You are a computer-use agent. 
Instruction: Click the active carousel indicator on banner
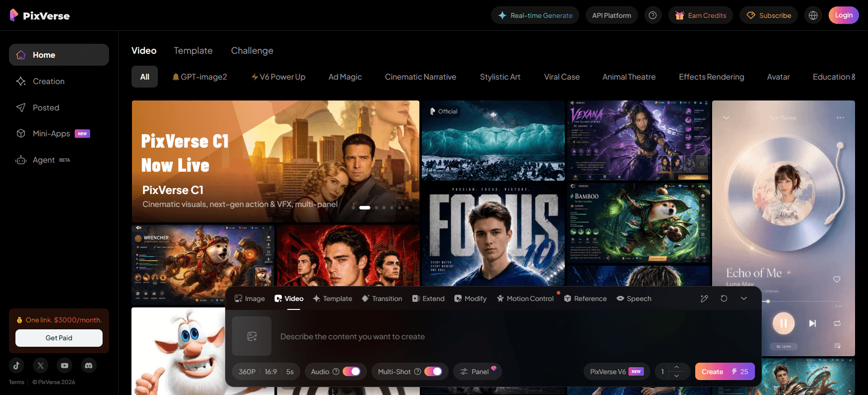(x=365, y=207)
